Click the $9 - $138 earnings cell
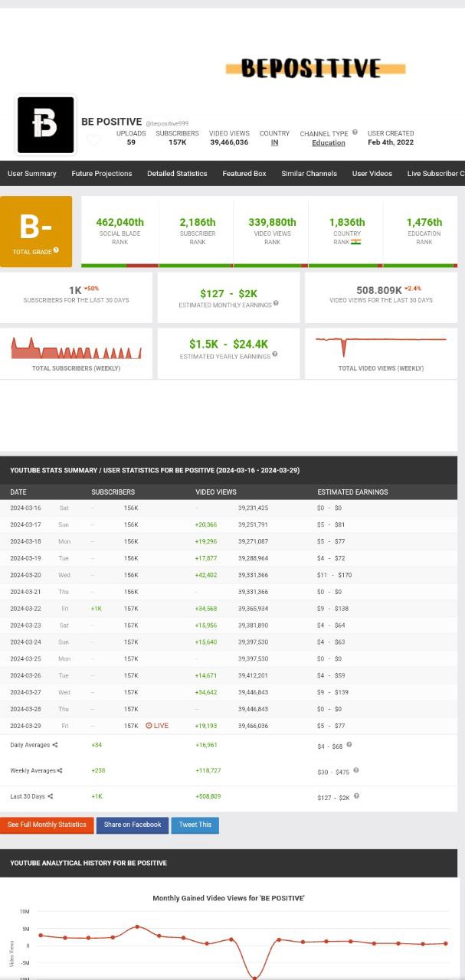The height and width of the screenshot is (980, 465). pyautogui.click(x=332, y=609)
